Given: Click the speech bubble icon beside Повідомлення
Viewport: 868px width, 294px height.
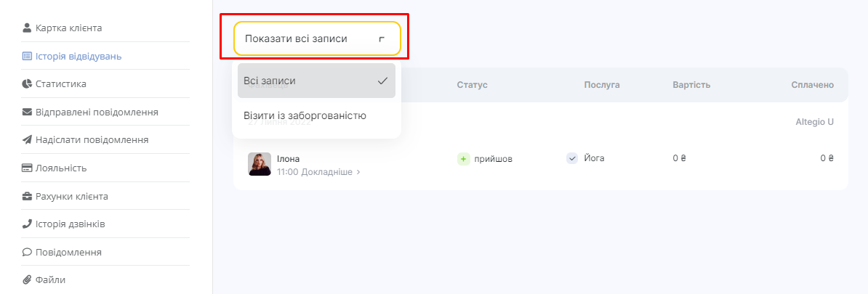Looking at the screenshot, I should click(x=27, y=252).
